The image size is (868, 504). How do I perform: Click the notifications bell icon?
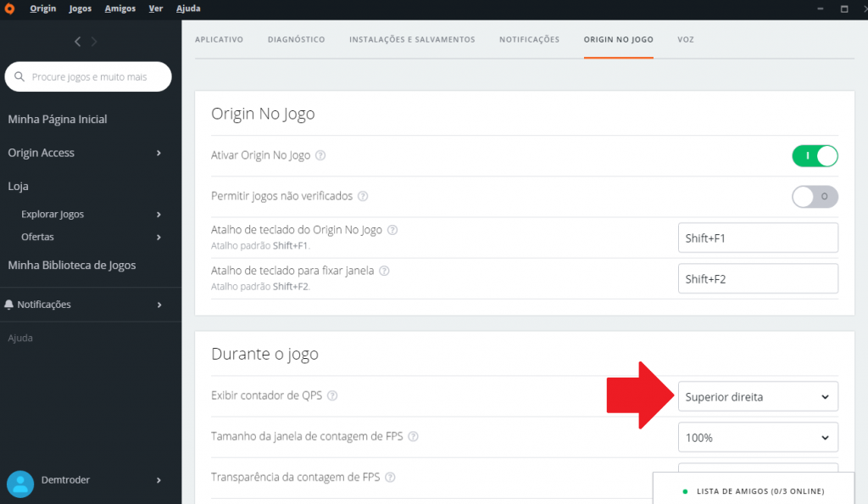point(8,305)
